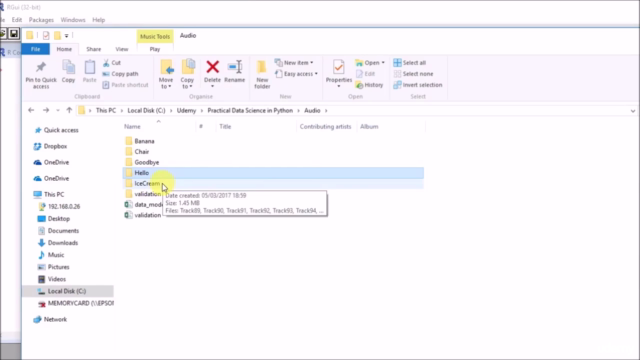Select the Chair folder
The height and width of the screenshot is (360, 640).
142,151
